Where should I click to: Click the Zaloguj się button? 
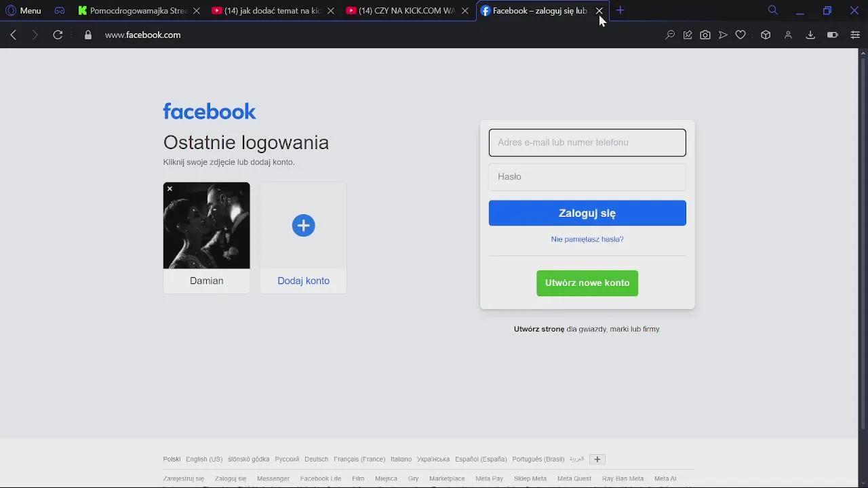pos(587,213)
